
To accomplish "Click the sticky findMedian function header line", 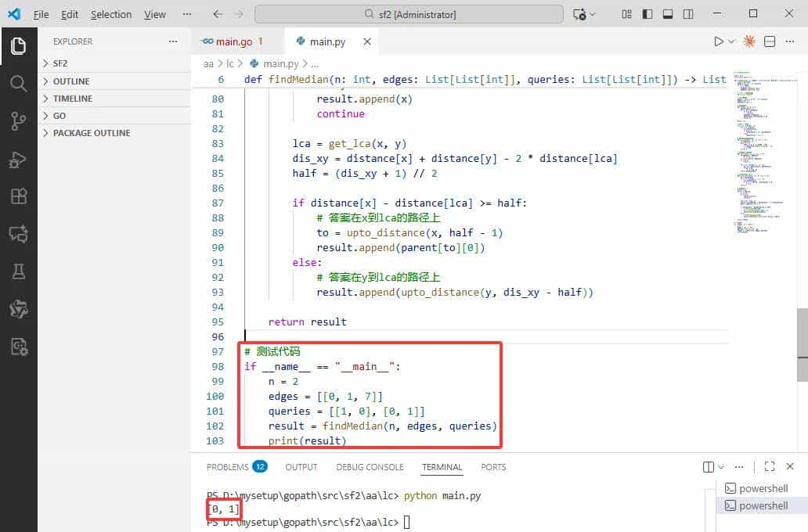I will pyautogui.click(x=459, y=79).
